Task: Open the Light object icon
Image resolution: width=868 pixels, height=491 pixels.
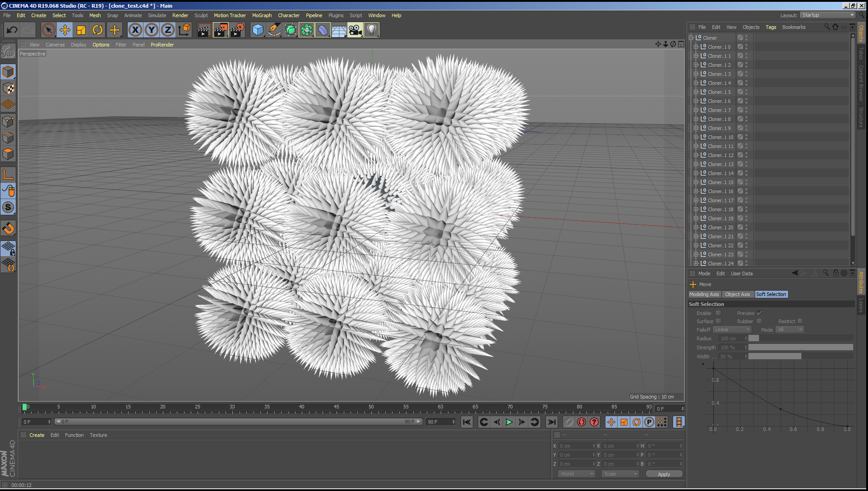Action: tap(371, 30)
